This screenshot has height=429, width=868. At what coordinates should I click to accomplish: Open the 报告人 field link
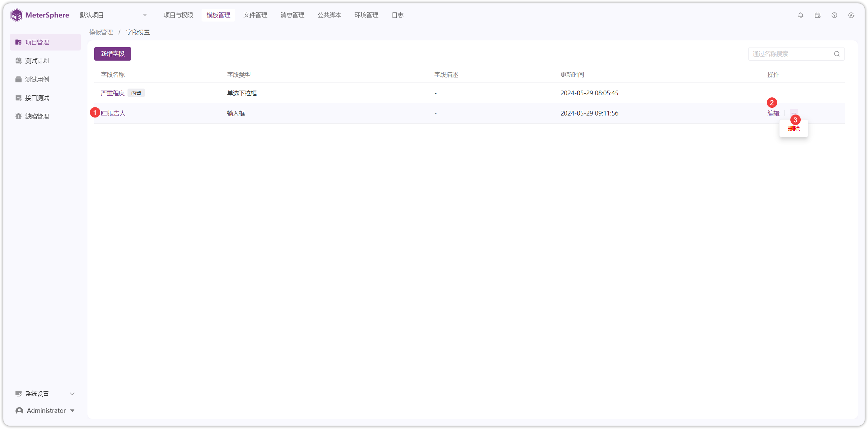point(113,113)
